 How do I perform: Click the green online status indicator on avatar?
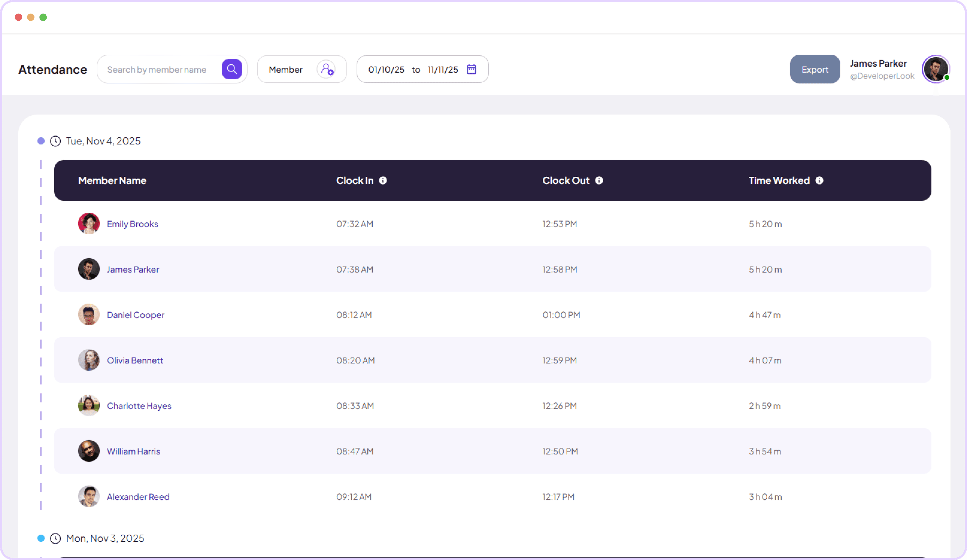947,78
